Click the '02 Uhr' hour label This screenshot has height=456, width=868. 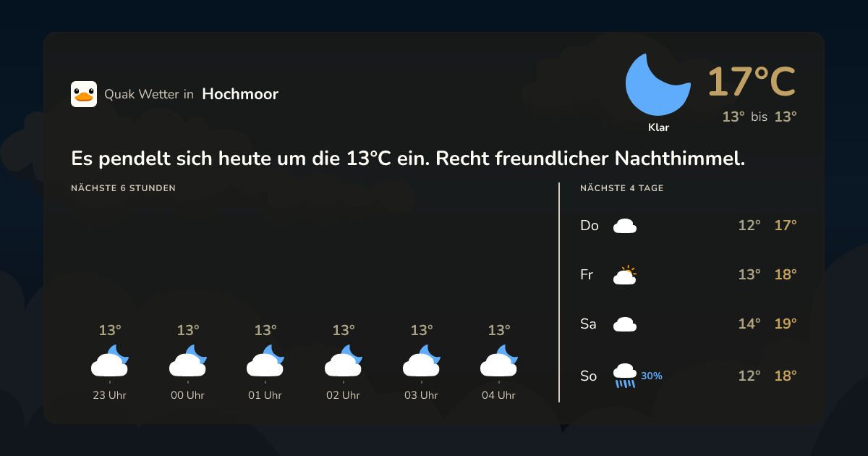344,395
